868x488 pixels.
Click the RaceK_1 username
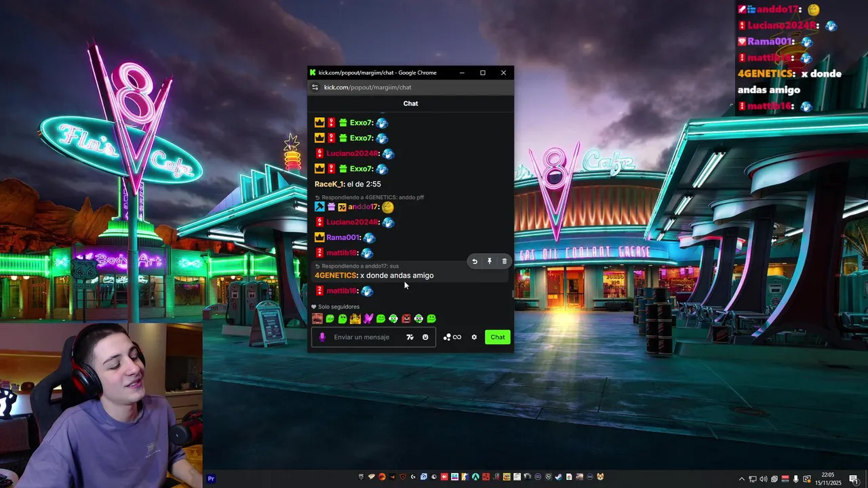pyautogui.click(x=330, y=184)
